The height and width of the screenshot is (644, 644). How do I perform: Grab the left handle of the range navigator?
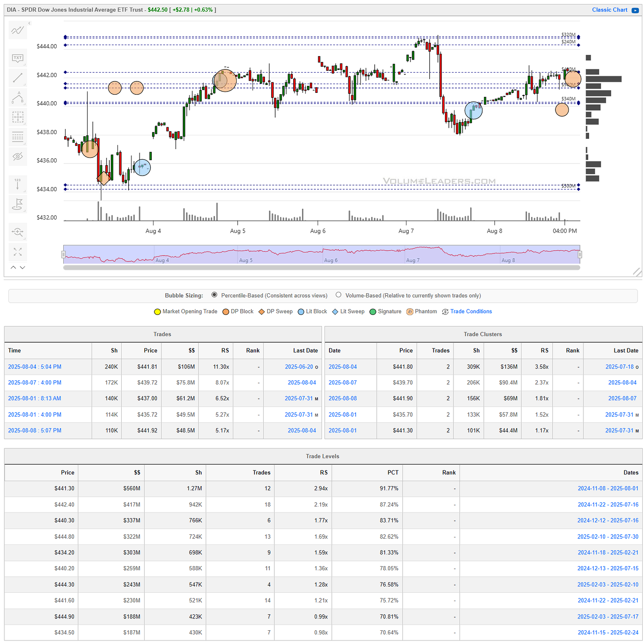coord(63,254)
